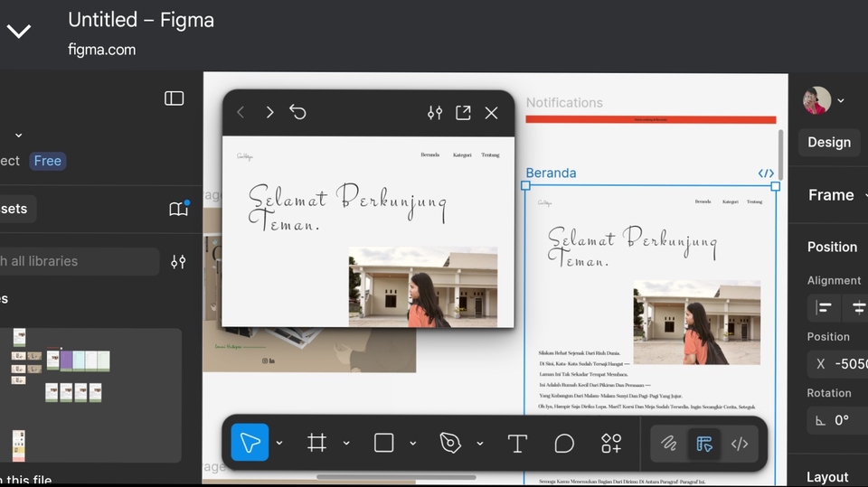Select the Pen tool
Image resolution: width=868 pixels, height=487 pixels.
tap(450, 443)
